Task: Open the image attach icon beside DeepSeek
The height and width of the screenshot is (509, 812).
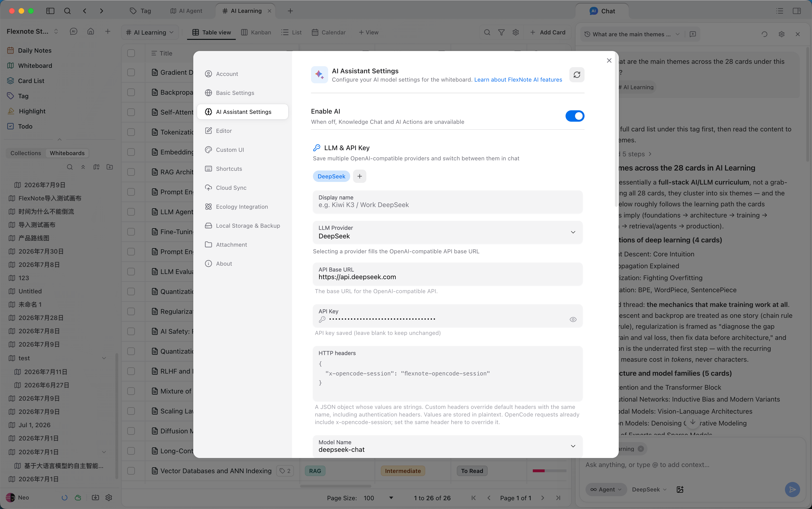Action: (680, 490)
